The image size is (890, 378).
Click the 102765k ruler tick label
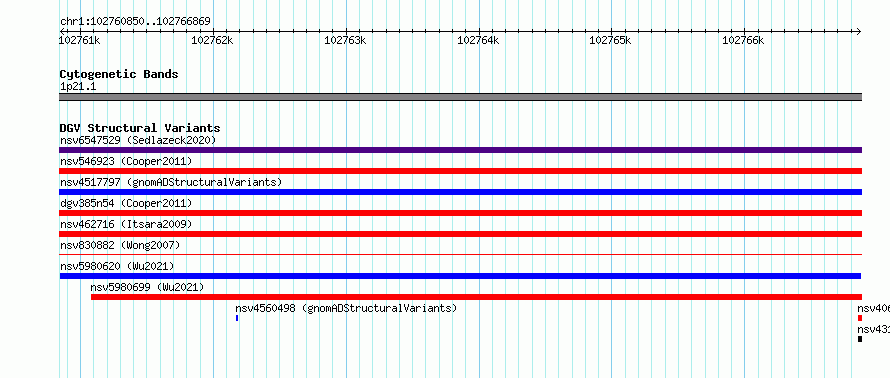[x=611, y=40]
